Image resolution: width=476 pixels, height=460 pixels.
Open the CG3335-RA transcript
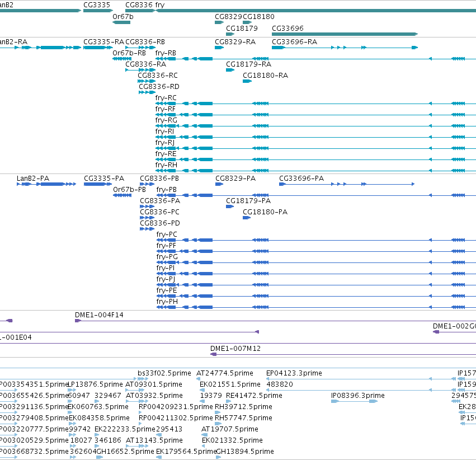pos(103,42)
